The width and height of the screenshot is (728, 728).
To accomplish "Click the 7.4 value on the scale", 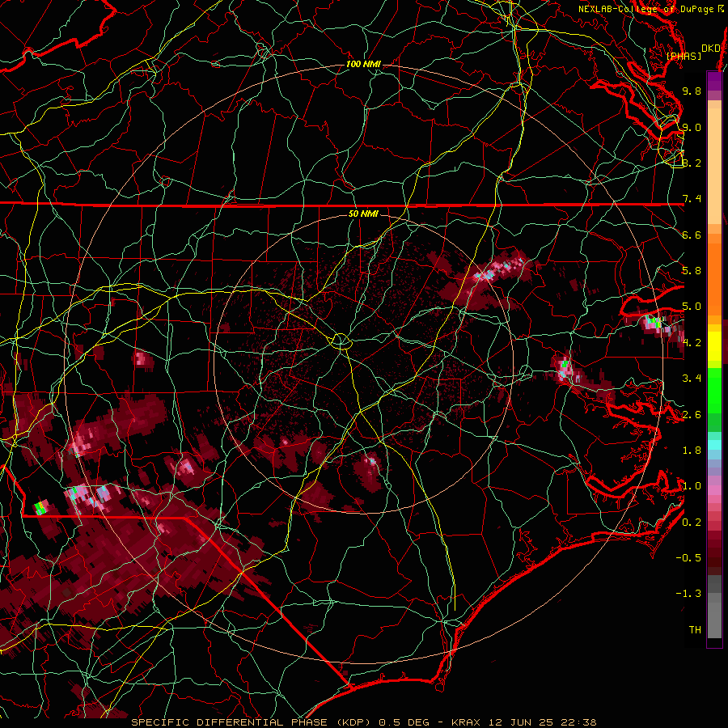I will coord(692,199).
